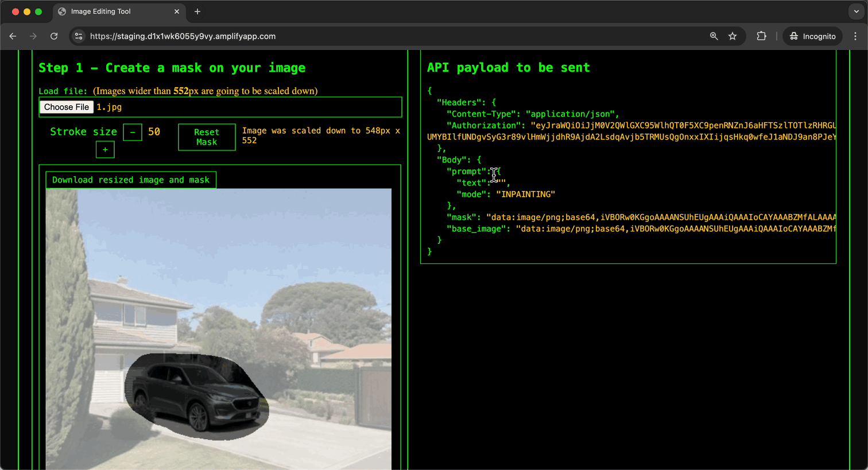868x470 pixels.
Task: Click the API payload to be sent heading
Action: pos(508,68)
